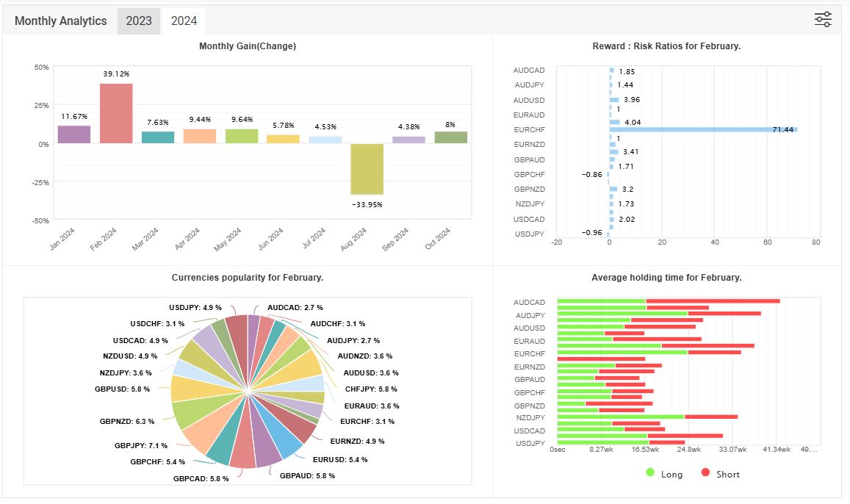Click the NZDJPY short holding time bar
Viewport: 850px width, 504px height.
click(710, 417)
